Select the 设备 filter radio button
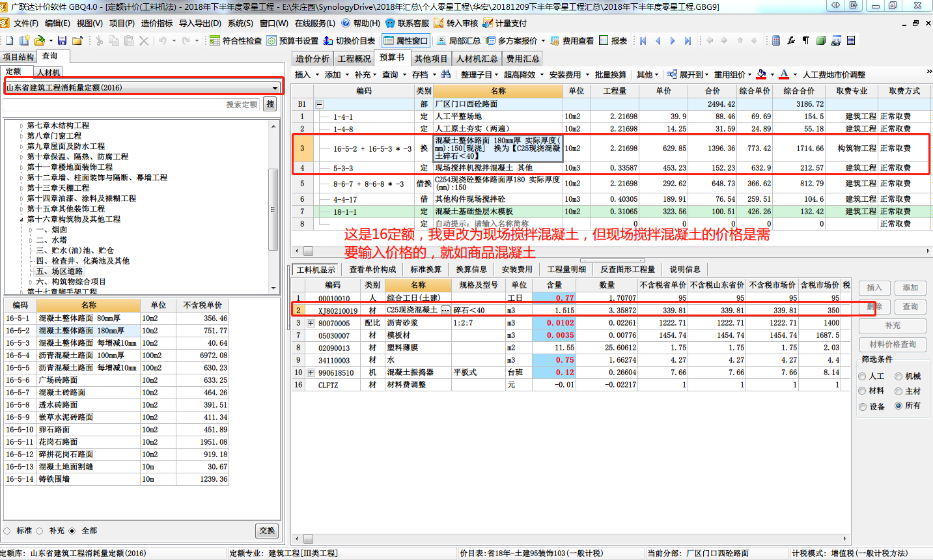 [x=862, y=407]
